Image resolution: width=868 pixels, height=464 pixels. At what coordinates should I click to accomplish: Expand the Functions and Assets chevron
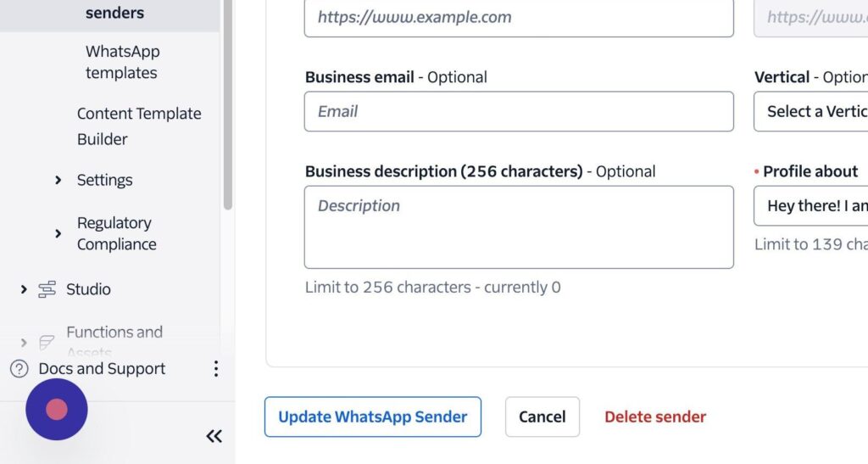point(24,342)
